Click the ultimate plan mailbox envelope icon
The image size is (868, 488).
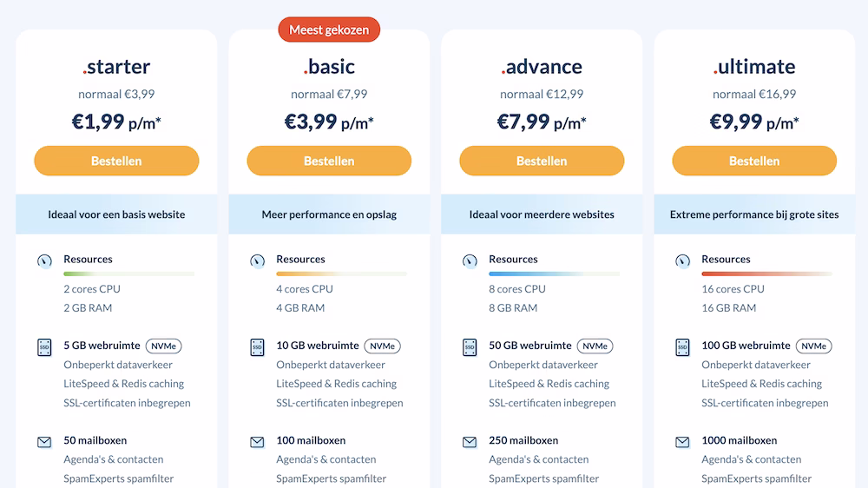coord(682,442)
